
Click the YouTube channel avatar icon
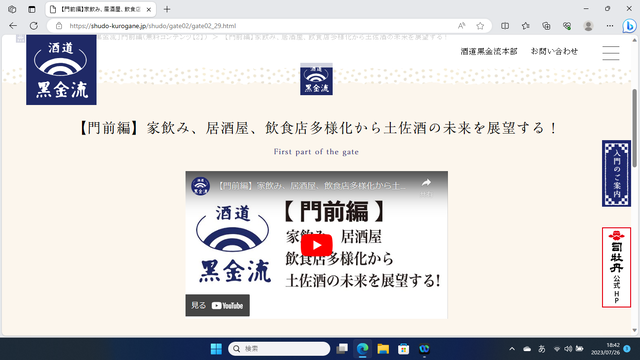click(x=200, y=186)
